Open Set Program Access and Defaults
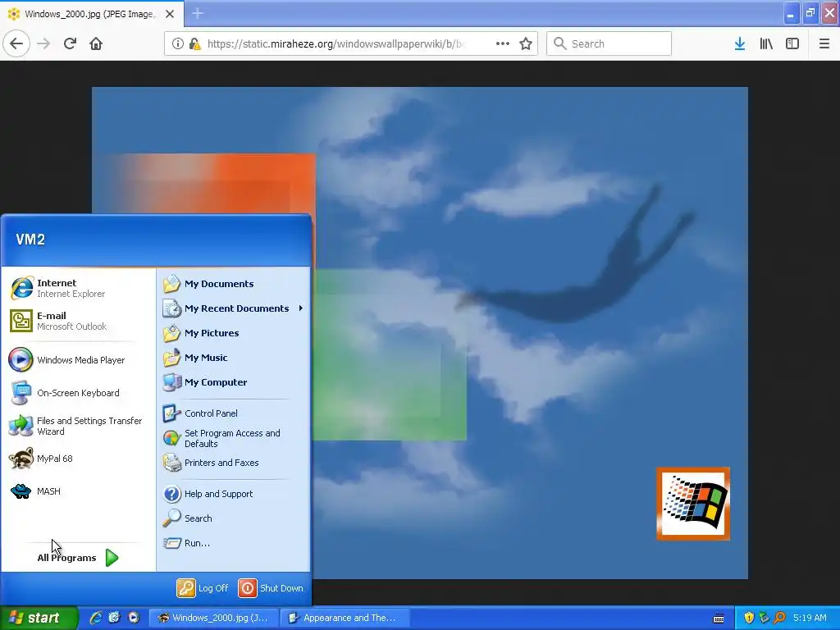Viewport: 840px width, 630px height. click(x=234, y=438)
